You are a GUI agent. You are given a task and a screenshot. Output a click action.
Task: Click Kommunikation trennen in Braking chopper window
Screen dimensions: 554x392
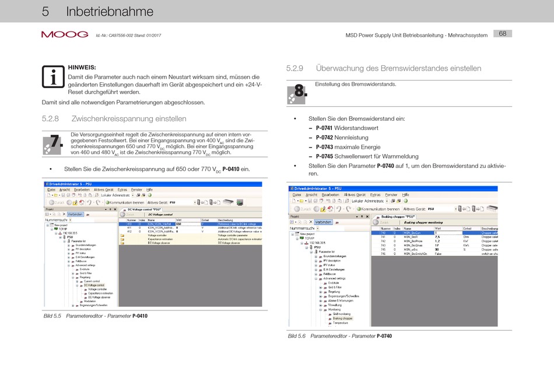coord(378,209)
